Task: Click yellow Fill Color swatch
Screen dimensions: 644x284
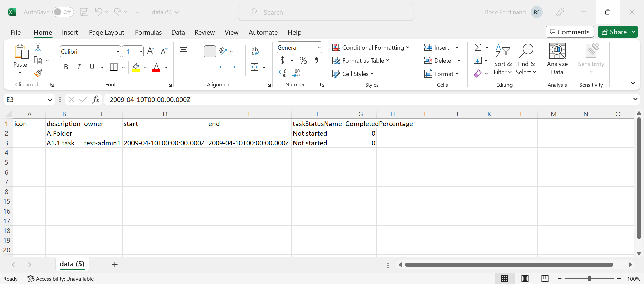Action: [136, 67]
